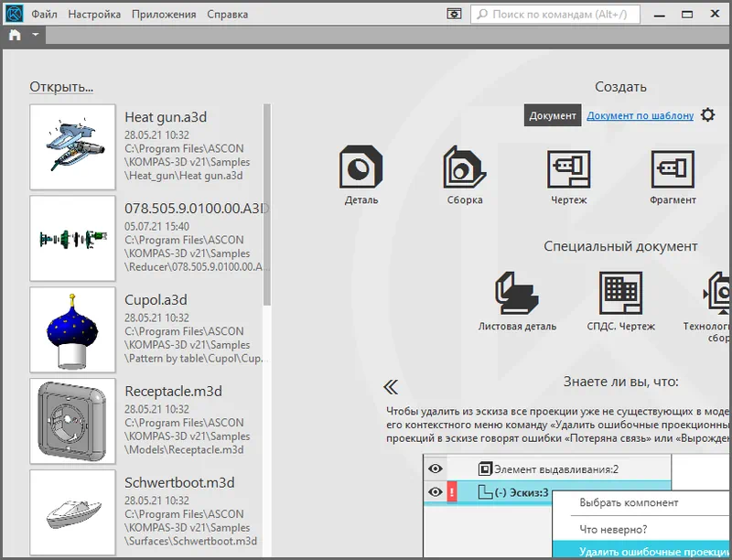Create a new СПДС. Чертеж document
The height and width of the screenshot is (560, 732).
coord(621,301)
